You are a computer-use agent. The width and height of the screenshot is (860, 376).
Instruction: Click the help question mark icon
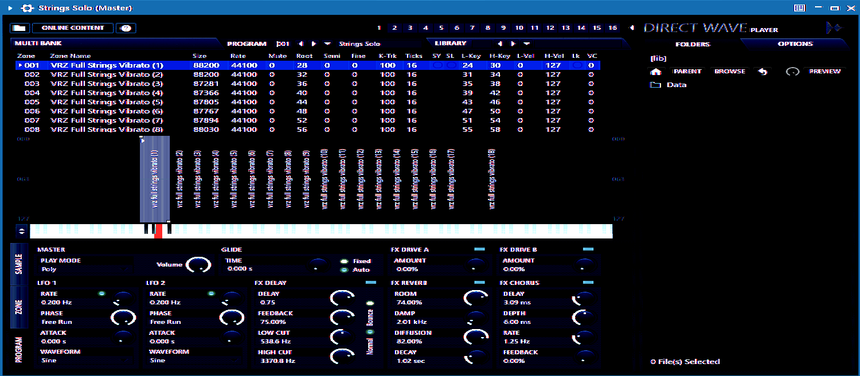pos(126,28)
